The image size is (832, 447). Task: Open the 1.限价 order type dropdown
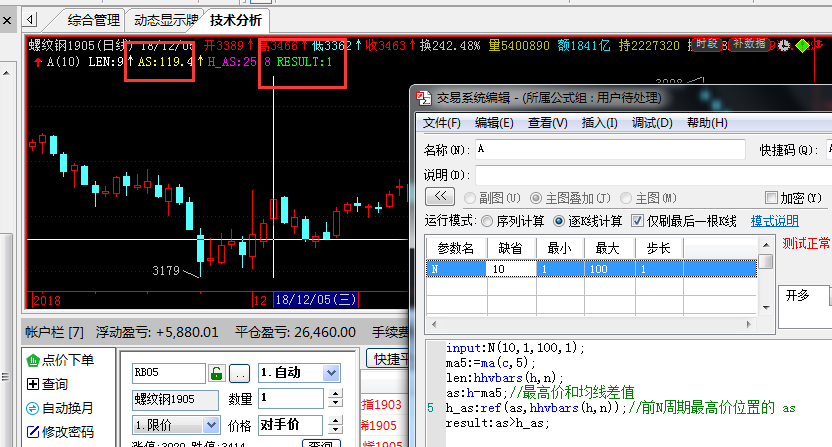pos(176,425)
